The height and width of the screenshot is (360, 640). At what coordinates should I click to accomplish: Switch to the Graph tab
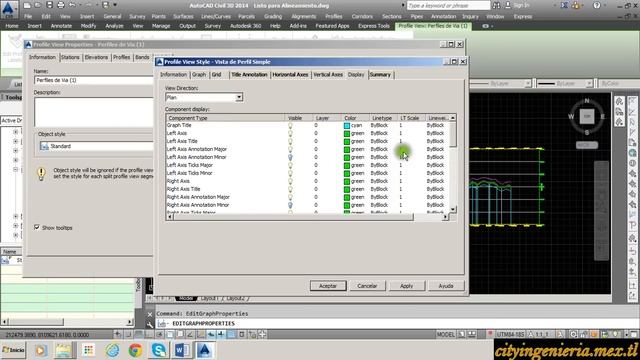click(199, 75)
